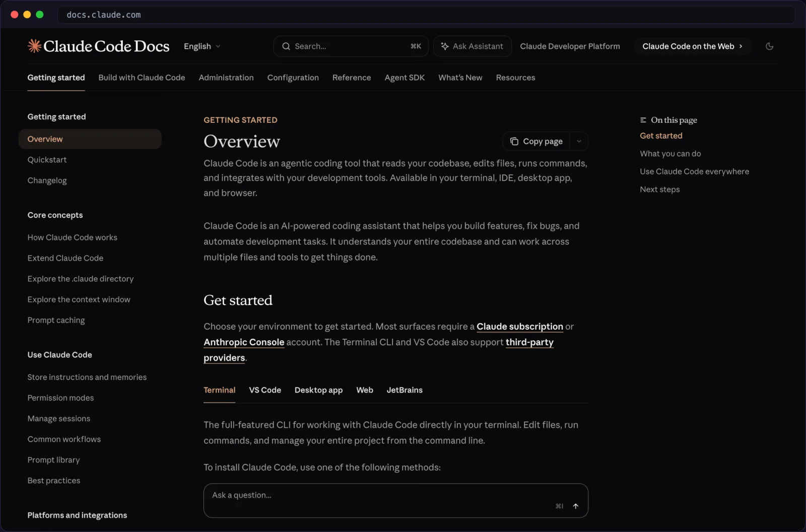Open the Common workflows page
Viewport: 806px width, 532px height.
point(64,439)
